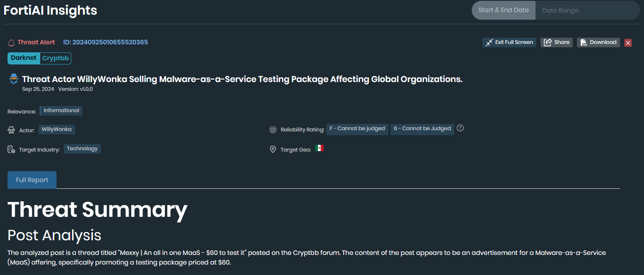Click the Actor person icon
This screenshot has height=275, width=644.
tap(10, 129)
